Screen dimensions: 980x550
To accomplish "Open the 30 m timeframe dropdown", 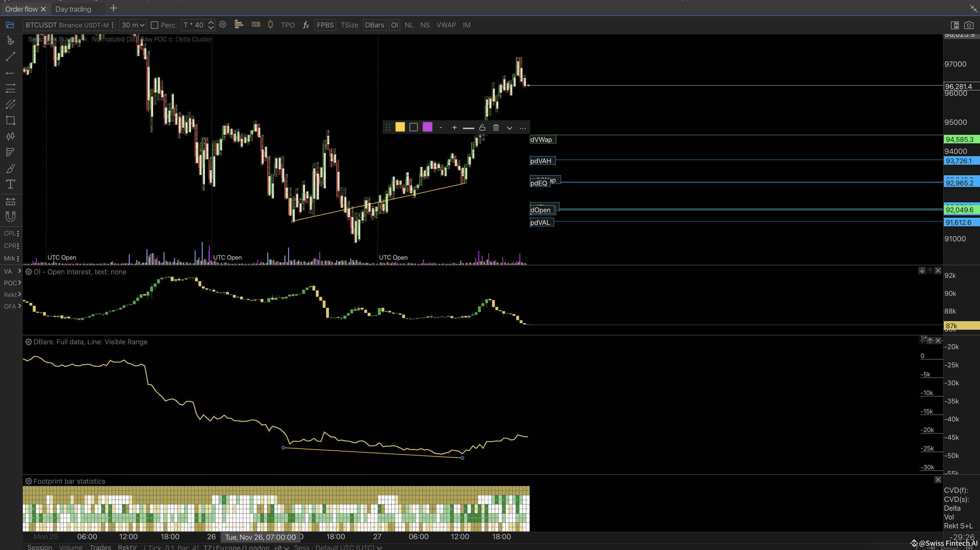I will pos(133,25).
